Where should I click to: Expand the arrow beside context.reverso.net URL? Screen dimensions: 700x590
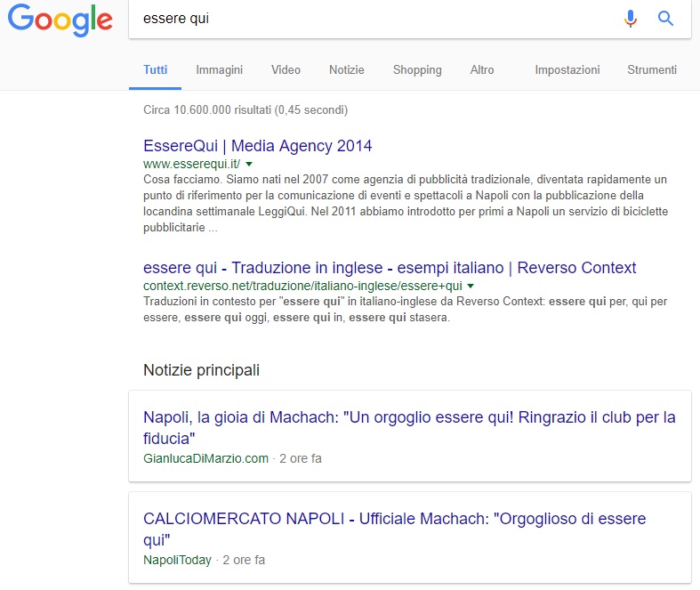tap(471, 287)
